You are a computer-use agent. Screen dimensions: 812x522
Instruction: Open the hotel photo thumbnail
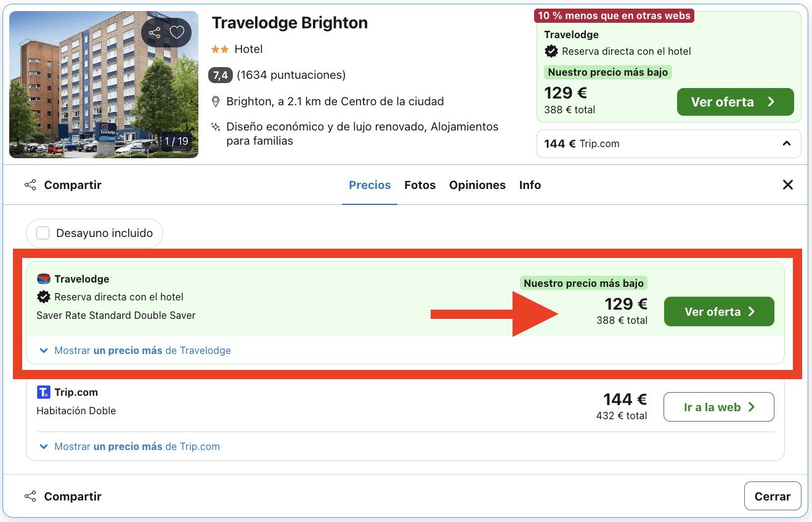click(x=104, y=84)
